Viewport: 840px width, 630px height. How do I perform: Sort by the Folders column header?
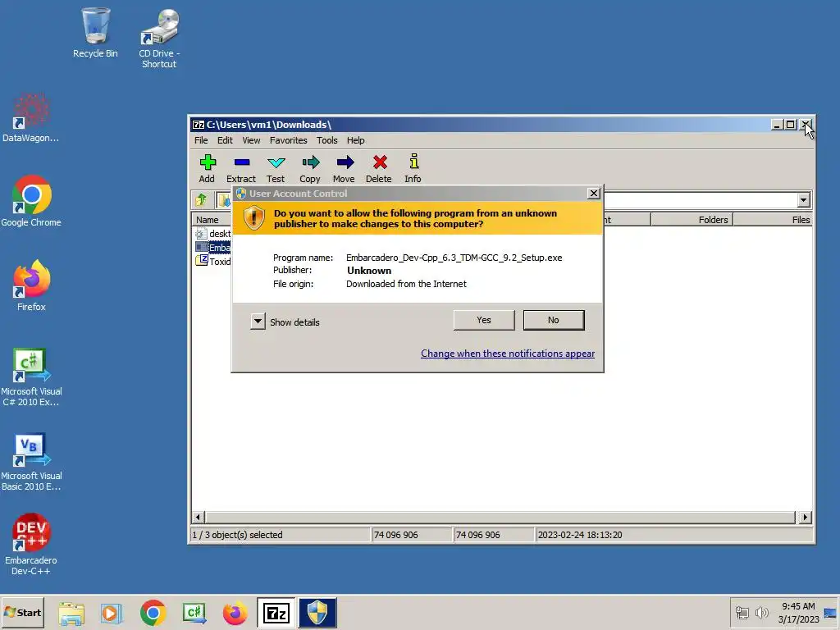pyautogui.click(x=692, y=220)
